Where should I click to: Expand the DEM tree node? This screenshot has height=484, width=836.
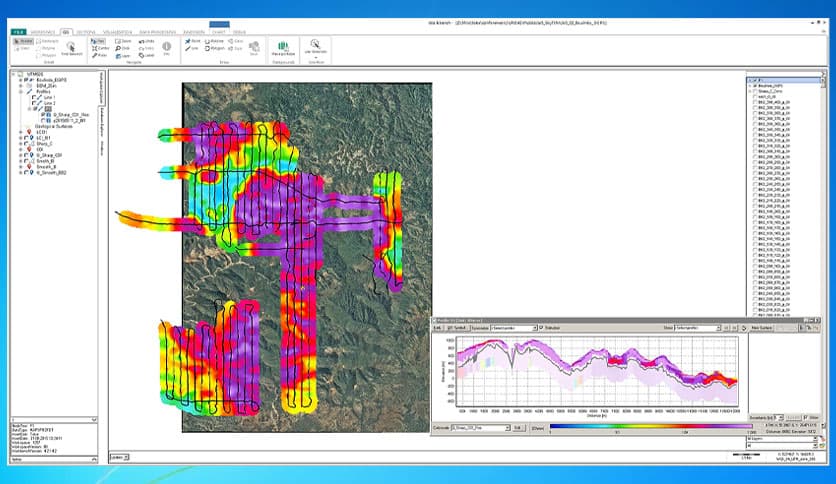click(x=21, y=86)
